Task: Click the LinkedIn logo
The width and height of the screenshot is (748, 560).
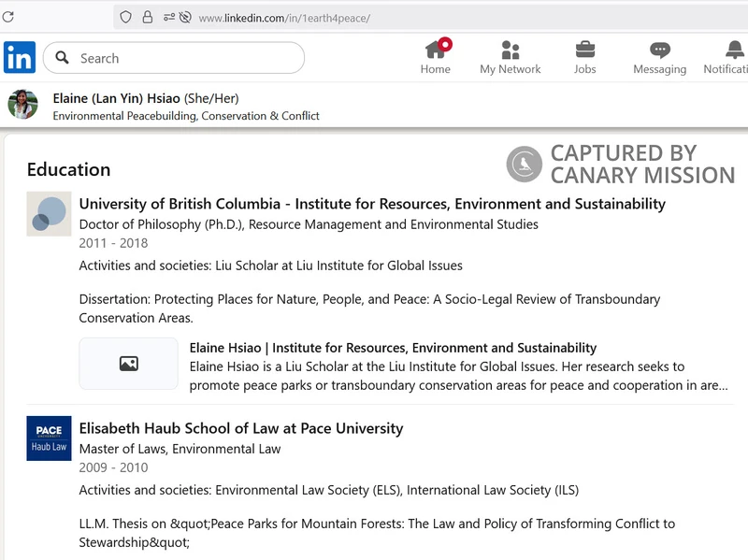Action: coord(20,57)
